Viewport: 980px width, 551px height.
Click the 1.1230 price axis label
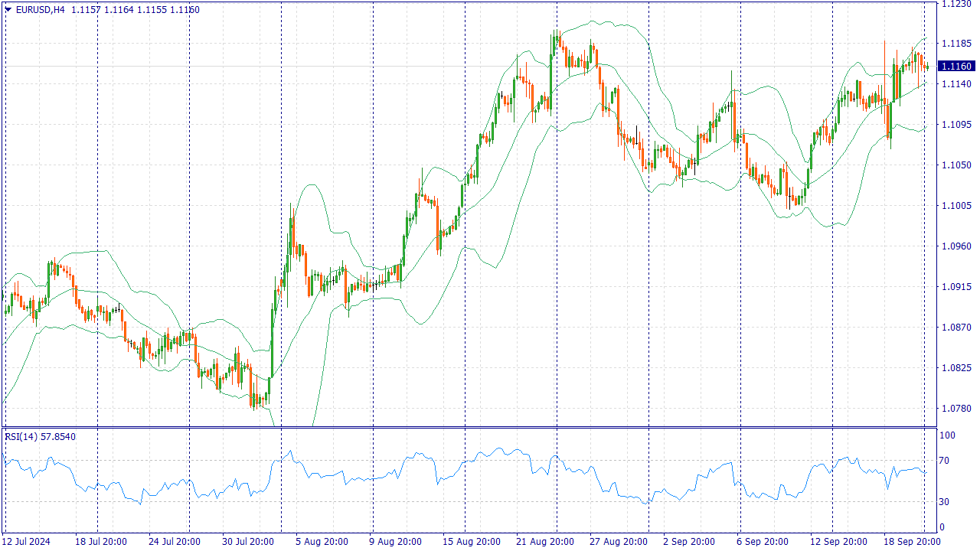pos(956,4)
